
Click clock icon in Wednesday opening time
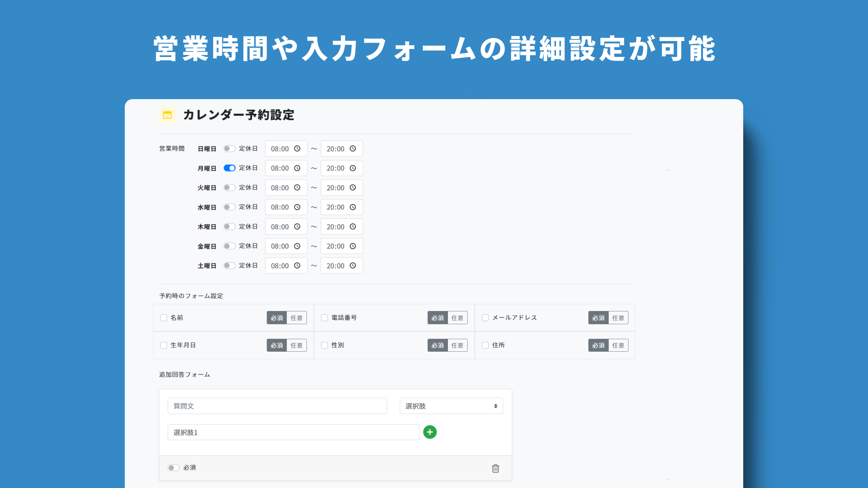pos(297,207)
